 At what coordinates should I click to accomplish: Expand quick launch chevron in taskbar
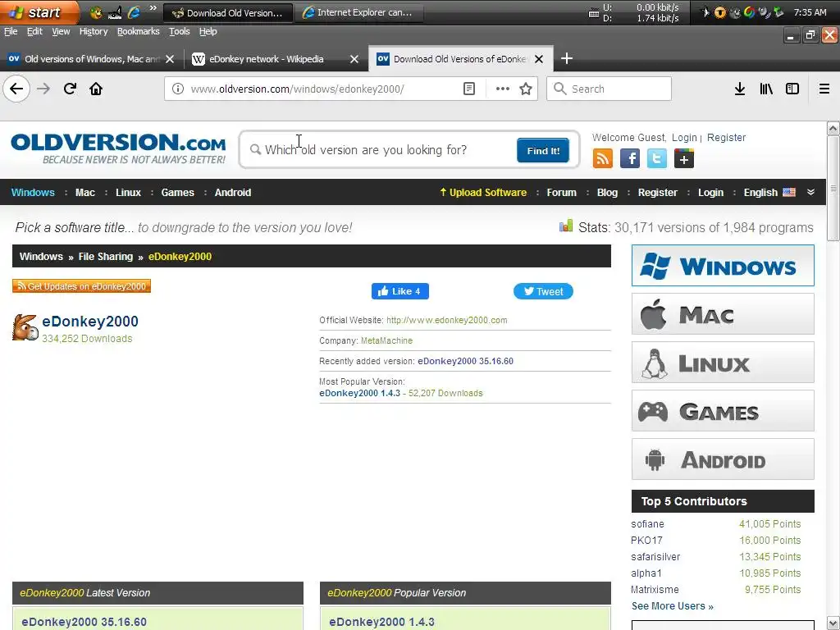(153, 7)
